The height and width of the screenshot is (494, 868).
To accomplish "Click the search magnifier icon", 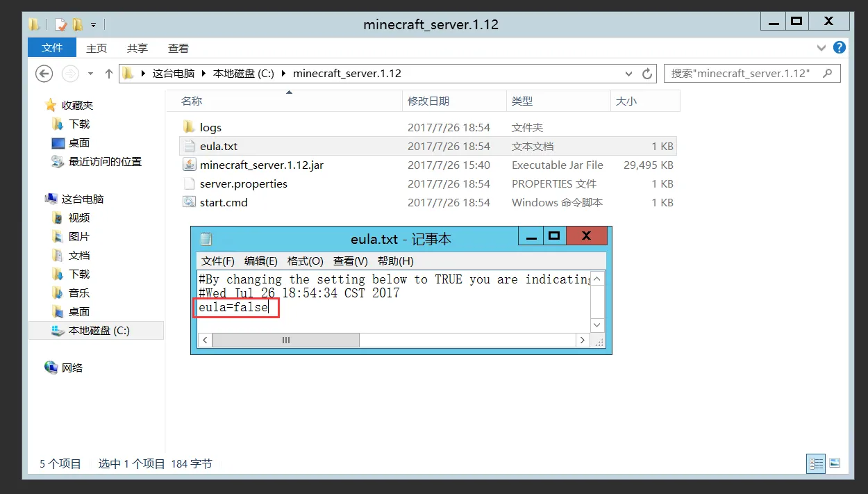I will click(827, 73).
